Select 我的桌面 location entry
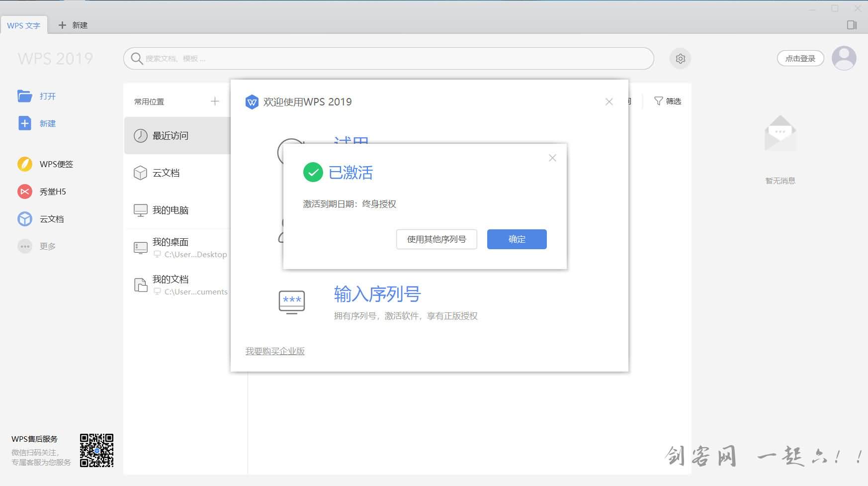 pos(177,248)
